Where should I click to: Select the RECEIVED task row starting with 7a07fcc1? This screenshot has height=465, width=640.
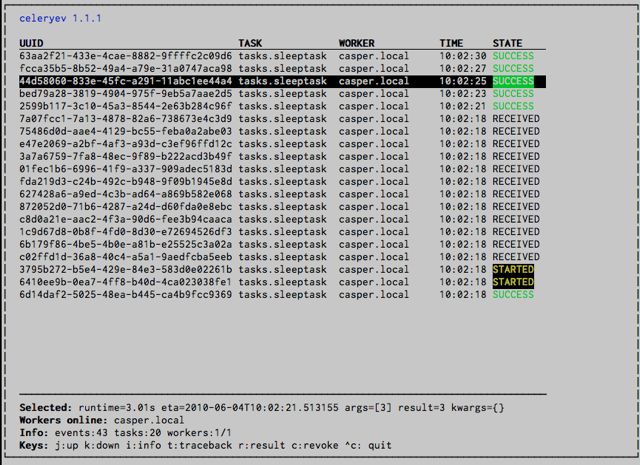pyautogui.click(x=125, y=119)
